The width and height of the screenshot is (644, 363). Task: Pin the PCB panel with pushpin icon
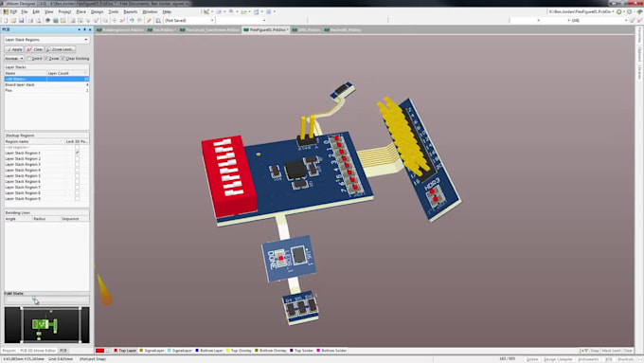point(84,29)
